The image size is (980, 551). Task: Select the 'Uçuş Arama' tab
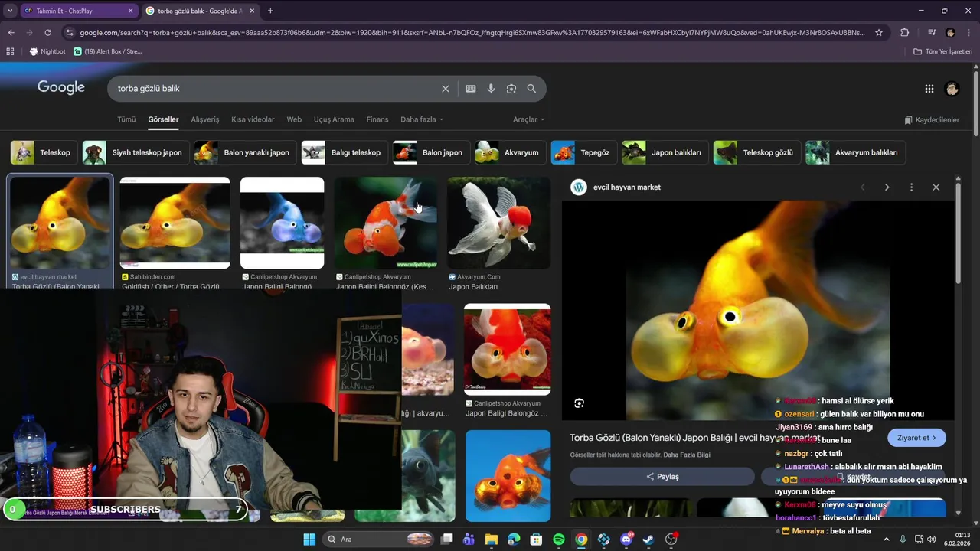pos(334,119)
